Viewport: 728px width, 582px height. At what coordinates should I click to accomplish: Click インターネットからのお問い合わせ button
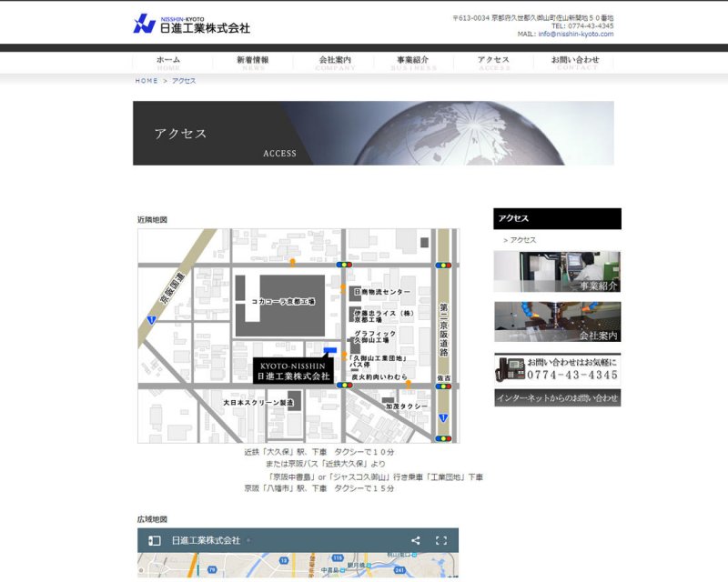click(557, 397)
